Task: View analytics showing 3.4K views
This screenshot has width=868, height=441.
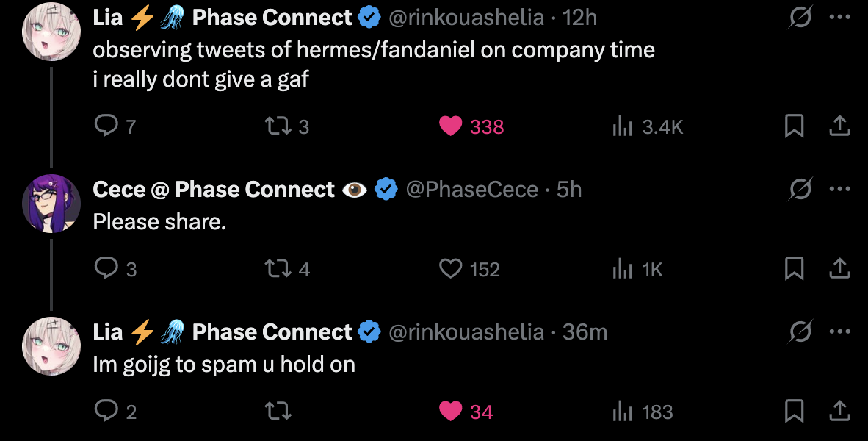Action: pyautogui.click(x=623, y=126)
